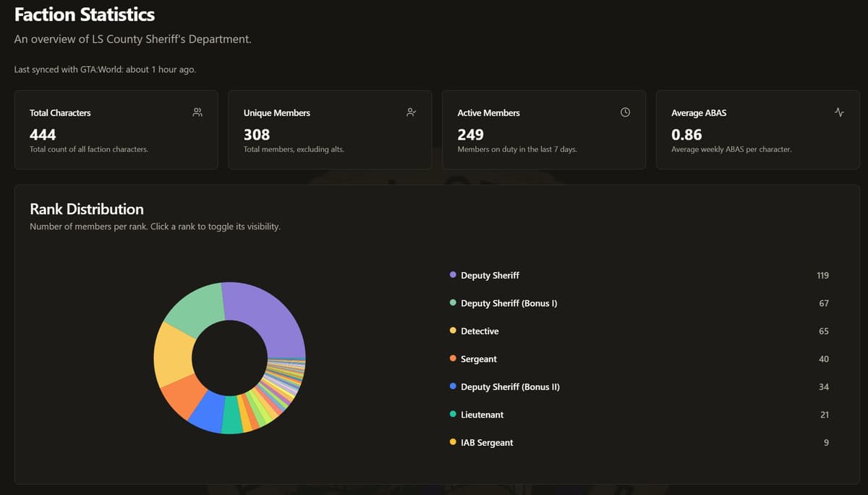Viewport: 868px width, 495px height.
Task: Hide the IAB Sergeant rank from chart
Action: click(487, 442)
